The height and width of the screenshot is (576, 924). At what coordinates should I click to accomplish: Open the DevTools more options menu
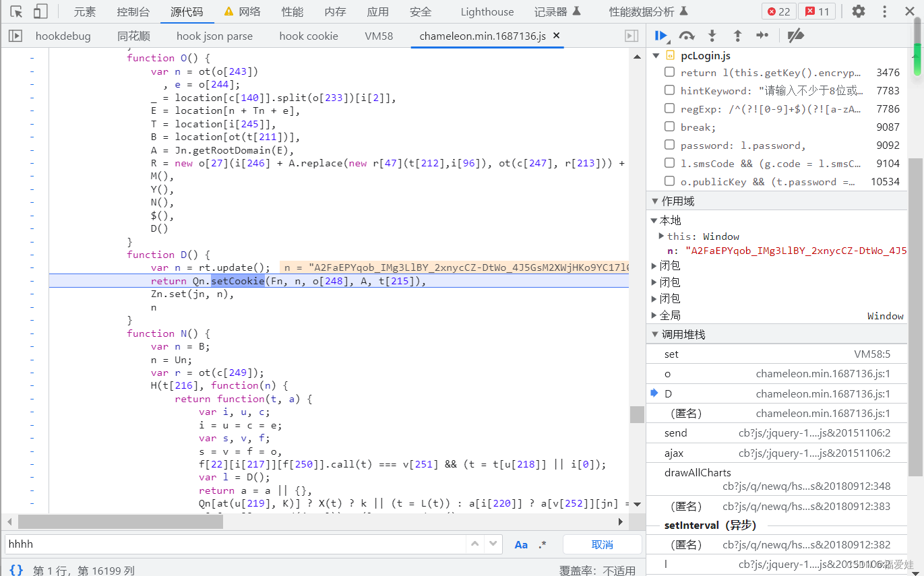(885, 11)
